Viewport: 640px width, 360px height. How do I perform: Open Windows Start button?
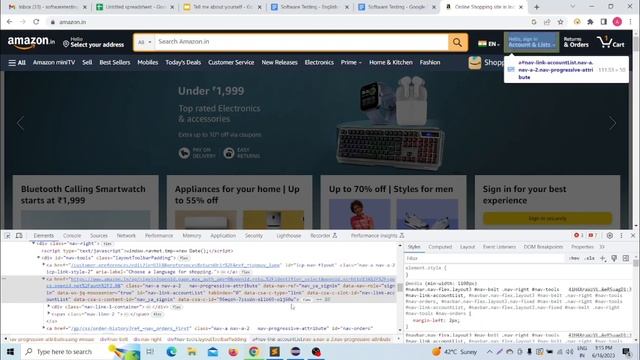pos(10,351)
